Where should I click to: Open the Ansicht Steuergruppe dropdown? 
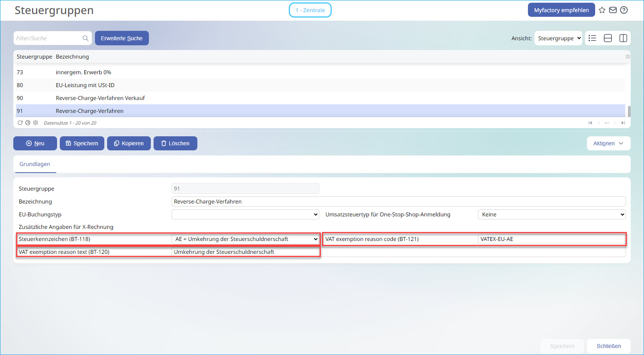(x=558, y=38)
